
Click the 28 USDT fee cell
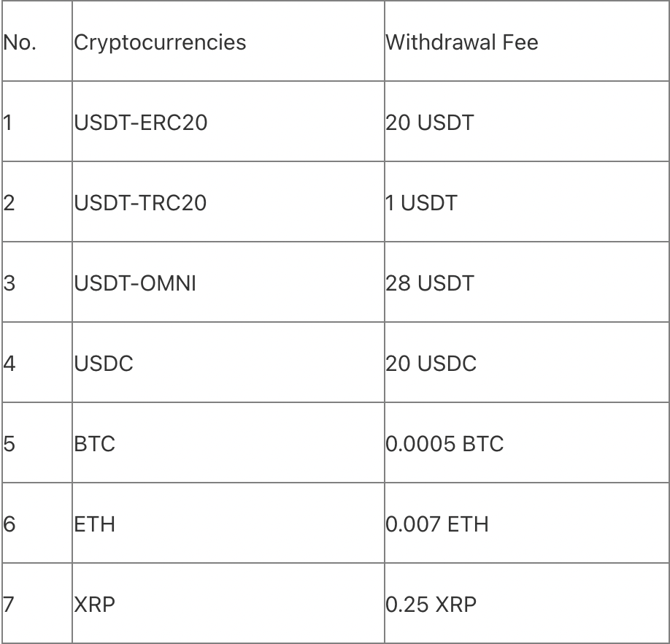tap(429, 283)
